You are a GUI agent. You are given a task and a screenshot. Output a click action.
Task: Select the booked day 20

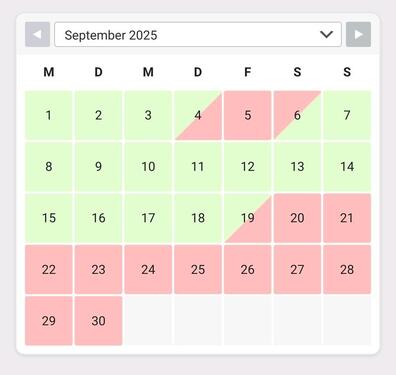point(297,218)
